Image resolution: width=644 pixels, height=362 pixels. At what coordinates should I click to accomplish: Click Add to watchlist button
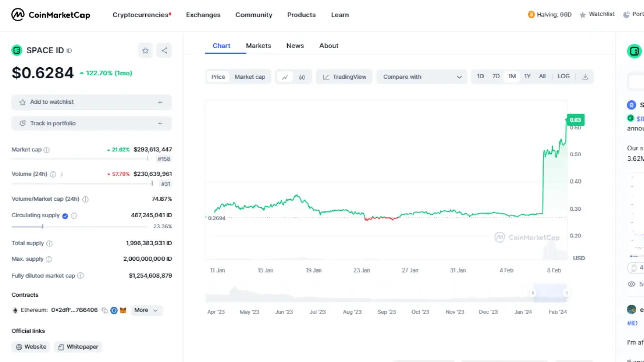coord(92,102)
